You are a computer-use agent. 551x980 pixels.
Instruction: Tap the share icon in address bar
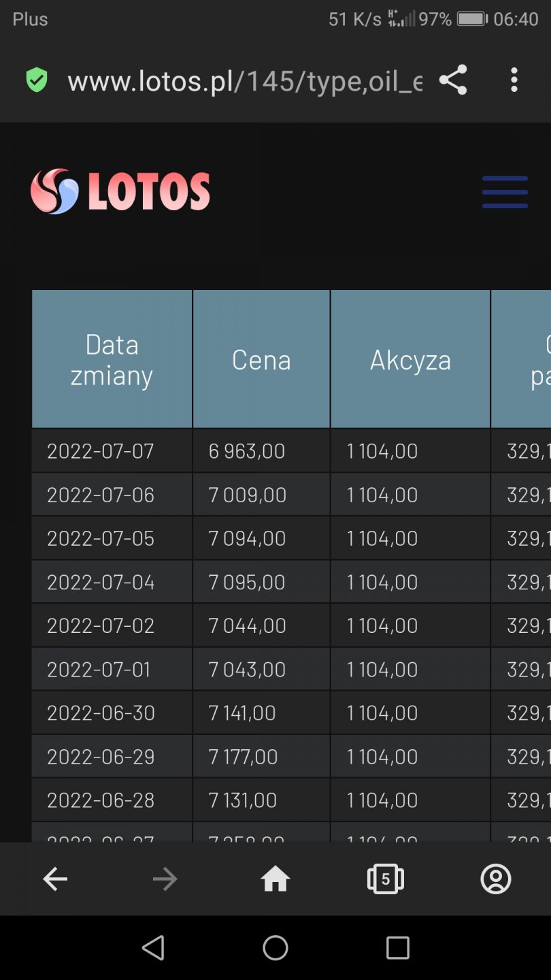point(453,80)
